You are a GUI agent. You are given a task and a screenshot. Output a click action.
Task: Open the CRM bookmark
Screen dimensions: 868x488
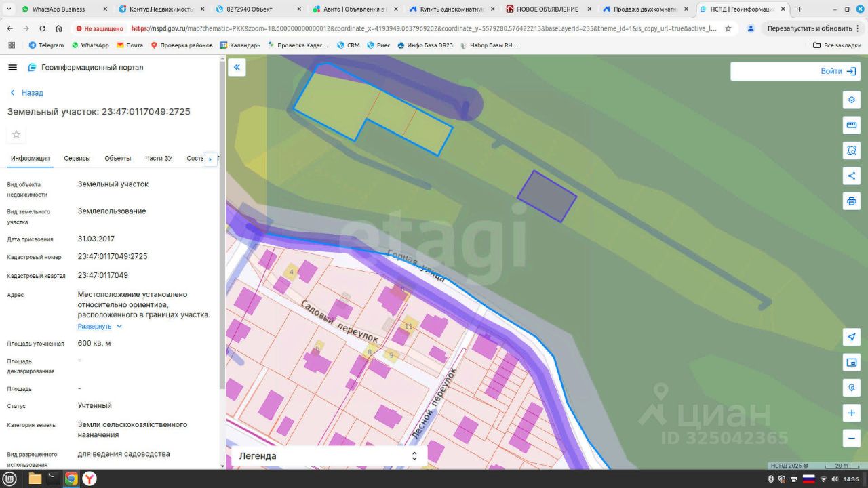click(348, 45)
